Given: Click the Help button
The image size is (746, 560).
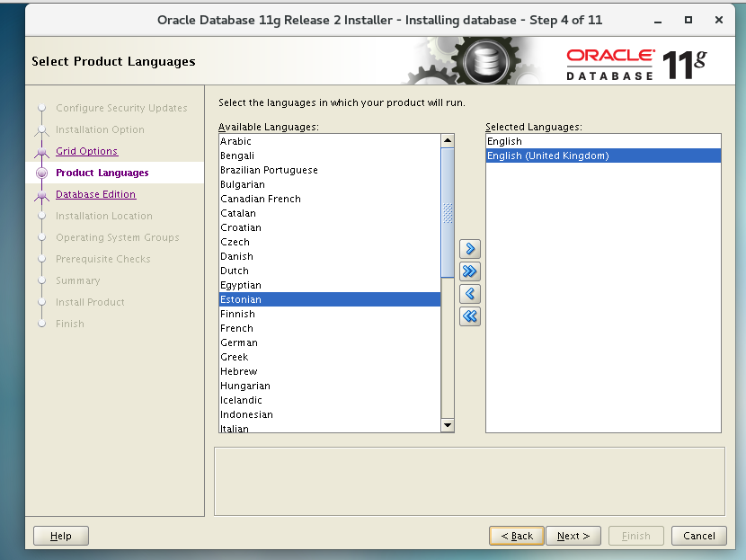Looking at the screenshot, I should click(x=61, y=536).
